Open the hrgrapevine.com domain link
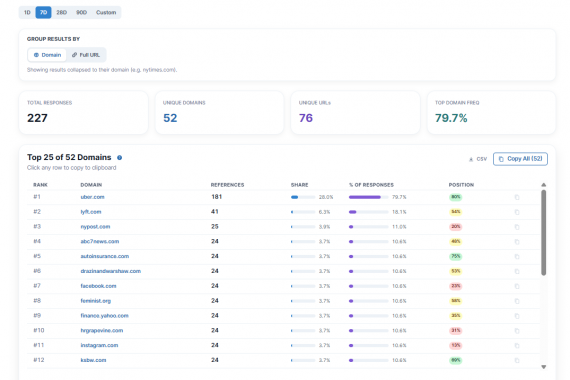The width and height of the screenshot is (570, 380). click(102, 331)
